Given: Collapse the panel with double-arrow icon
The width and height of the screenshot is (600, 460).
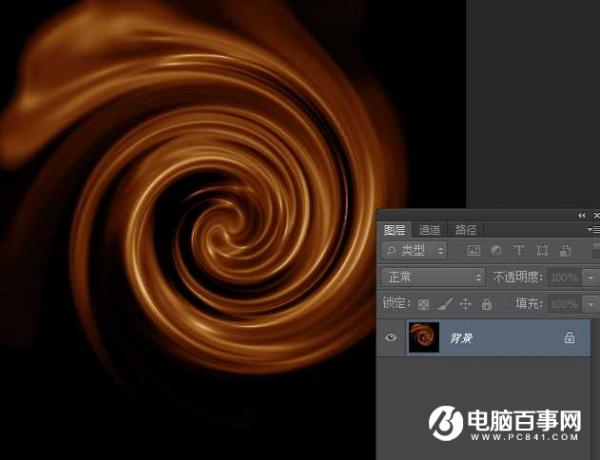Looking at the screenshot, I should coord(582,215).
